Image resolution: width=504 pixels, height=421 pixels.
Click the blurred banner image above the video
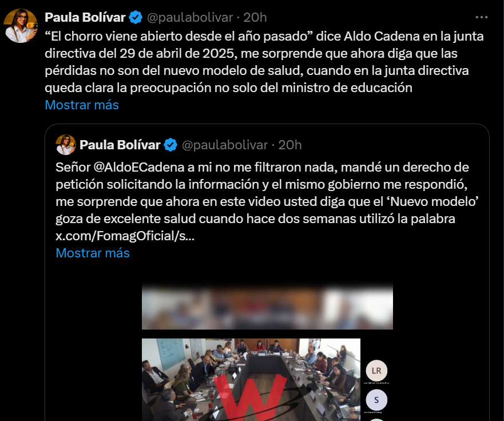(x=267, y=306)
